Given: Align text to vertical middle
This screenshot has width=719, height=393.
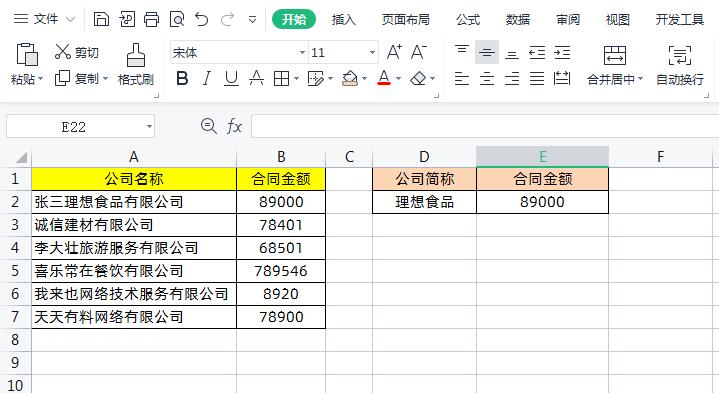Looking at the screenshot, I should point(487,52).
